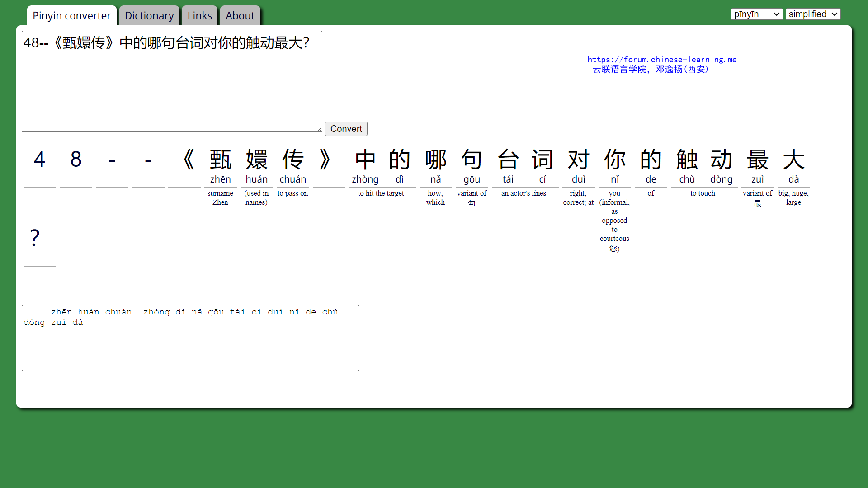Click the definition 'variant of 最'
This screenshot has width=868, height=488.
758,198
